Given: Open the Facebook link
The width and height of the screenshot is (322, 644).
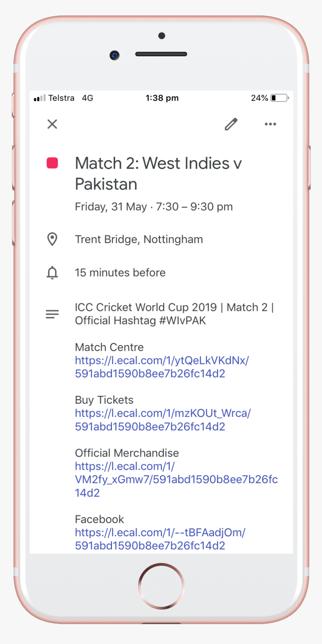Looking at the screenshot, I should [160, 539].
